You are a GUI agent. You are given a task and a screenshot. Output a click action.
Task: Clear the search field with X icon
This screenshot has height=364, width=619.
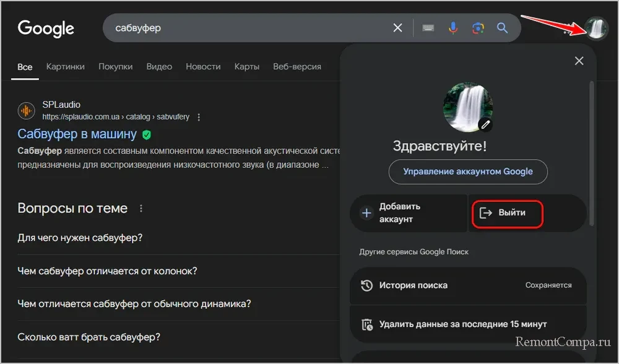(397, 28)
